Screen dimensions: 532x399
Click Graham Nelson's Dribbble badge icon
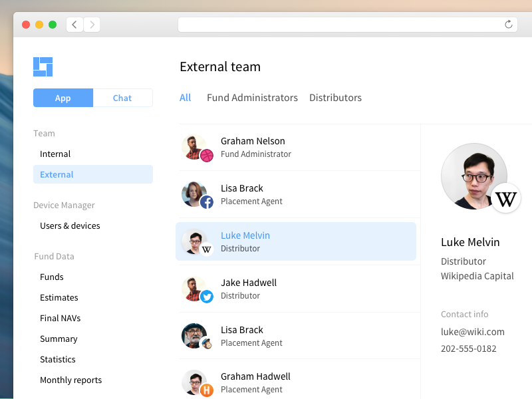(x=207, y=156)
